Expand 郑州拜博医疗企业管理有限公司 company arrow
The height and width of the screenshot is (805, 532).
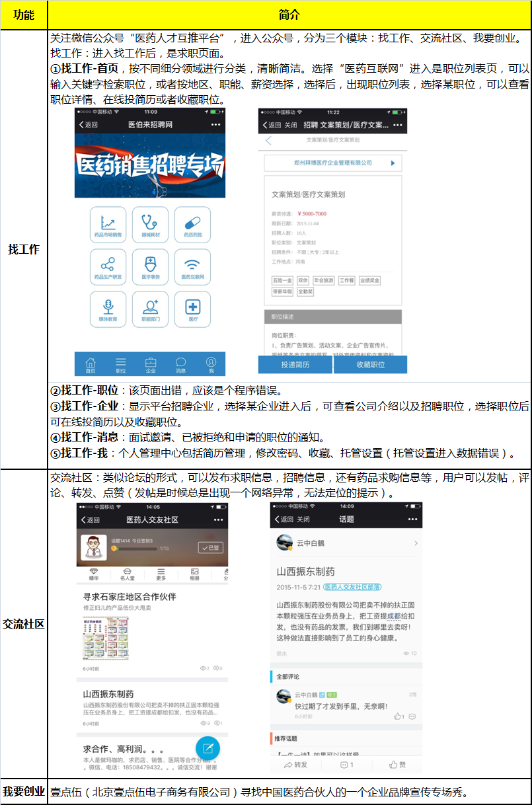pyautogui.click(x=393, y=163)
